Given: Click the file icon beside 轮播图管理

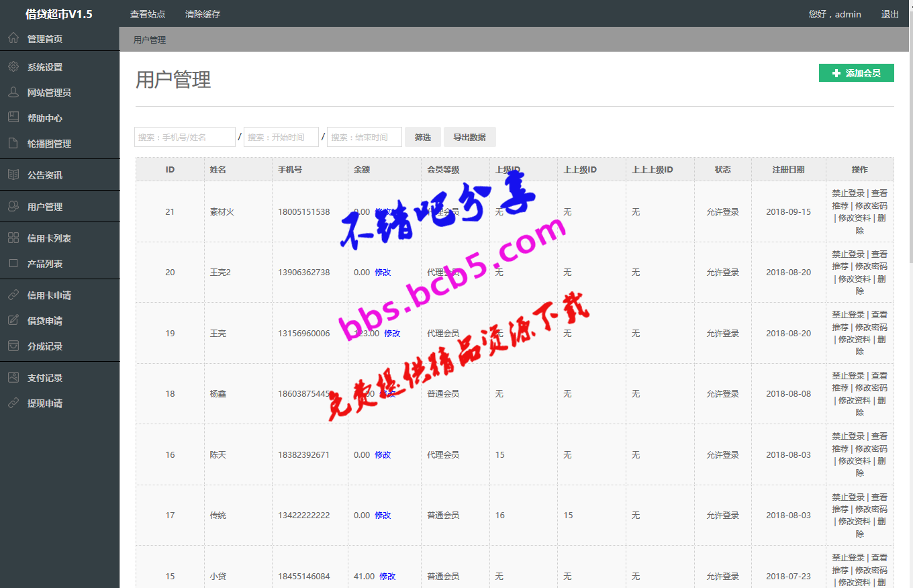Looking at the screenshot, I should pos(13,143).
